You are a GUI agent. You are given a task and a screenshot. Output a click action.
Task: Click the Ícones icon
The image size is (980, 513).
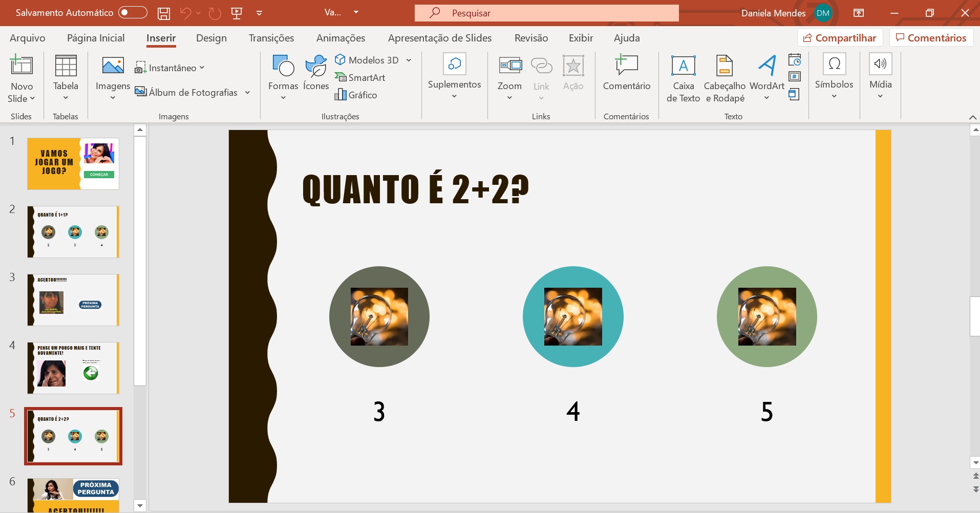(316, 66)
